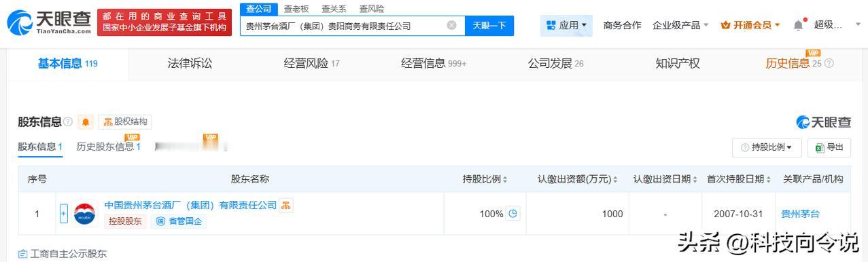Expand shareholder row with the plus button
This screenshot has width=868, height=262.
click(x=64, y=213)
